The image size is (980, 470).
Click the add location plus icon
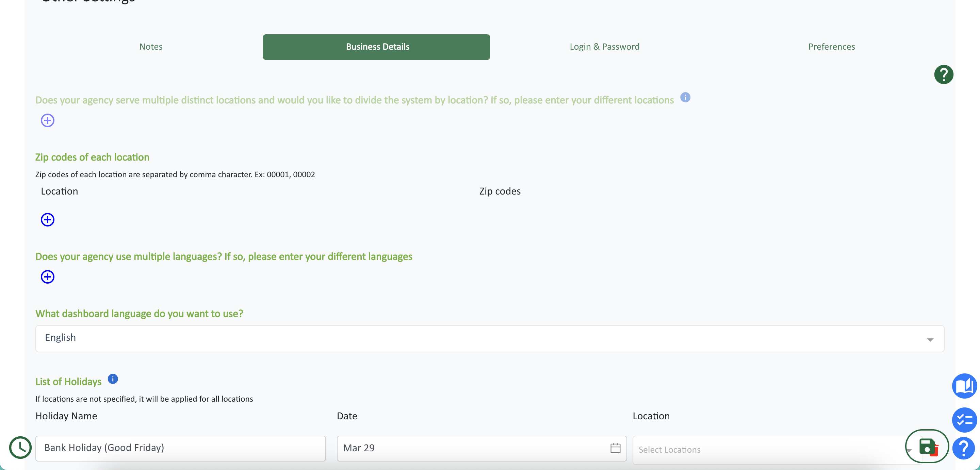click(x=48, y=120)
